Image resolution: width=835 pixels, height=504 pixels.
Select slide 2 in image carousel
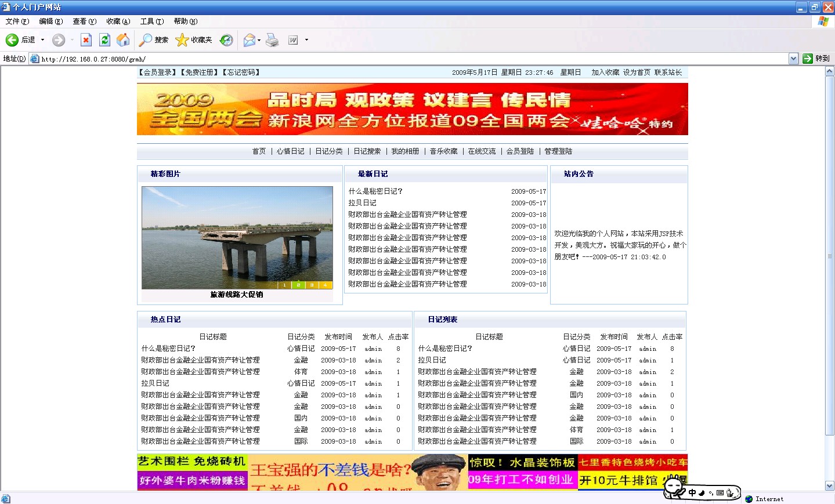[298, 285]
